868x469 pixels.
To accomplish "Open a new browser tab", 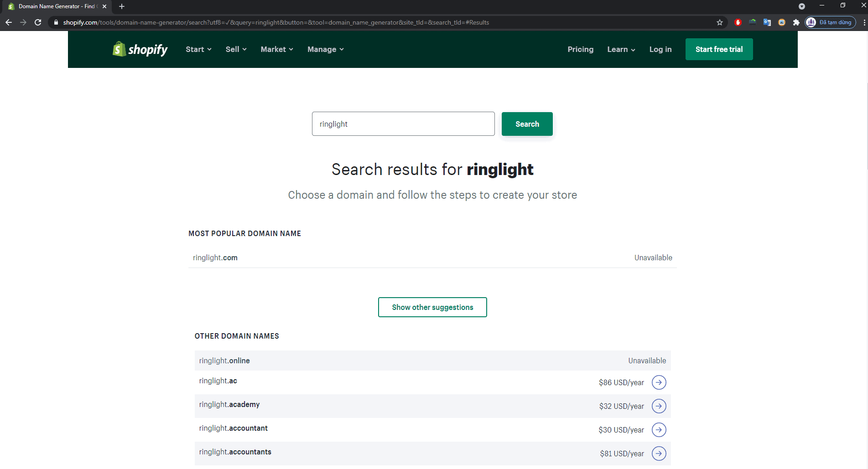I will [x=122, y=6].
